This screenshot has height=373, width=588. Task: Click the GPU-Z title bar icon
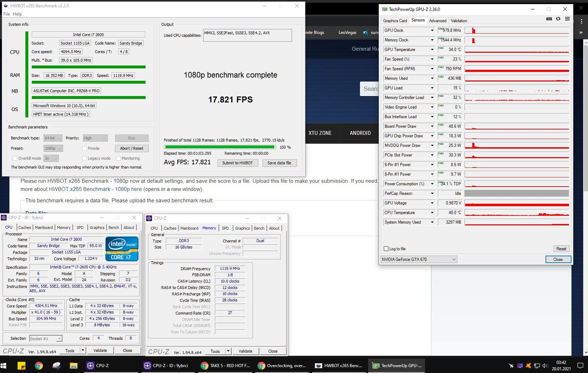[x=385, y=9]
